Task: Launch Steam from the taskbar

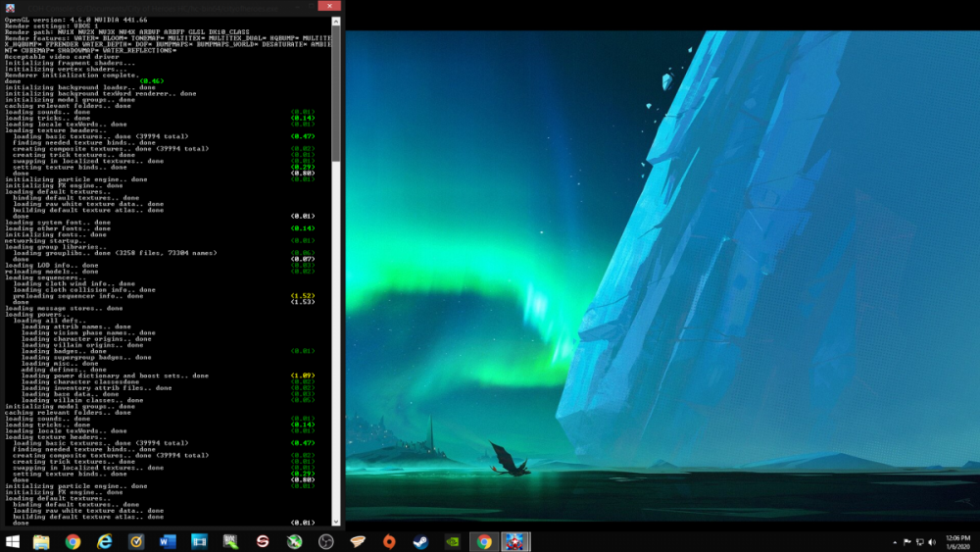Action: tap(420, 541)
